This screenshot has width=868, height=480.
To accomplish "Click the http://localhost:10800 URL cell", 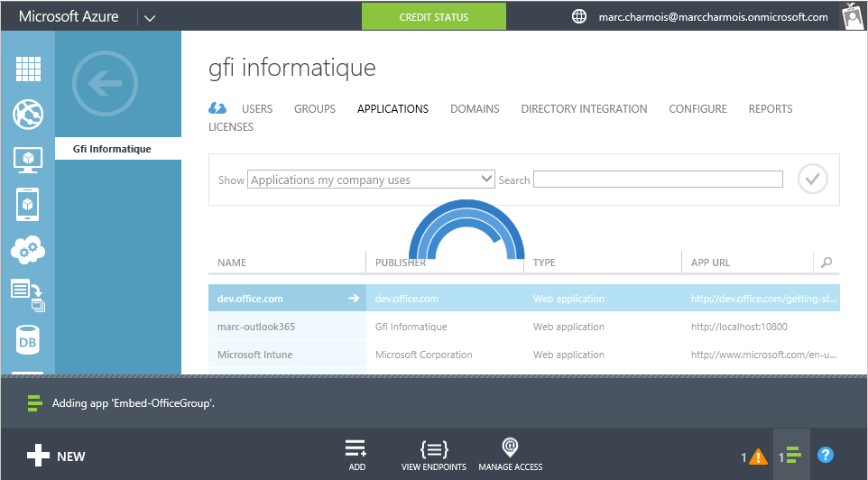I will pyautogui.click(x=739, y=327).
